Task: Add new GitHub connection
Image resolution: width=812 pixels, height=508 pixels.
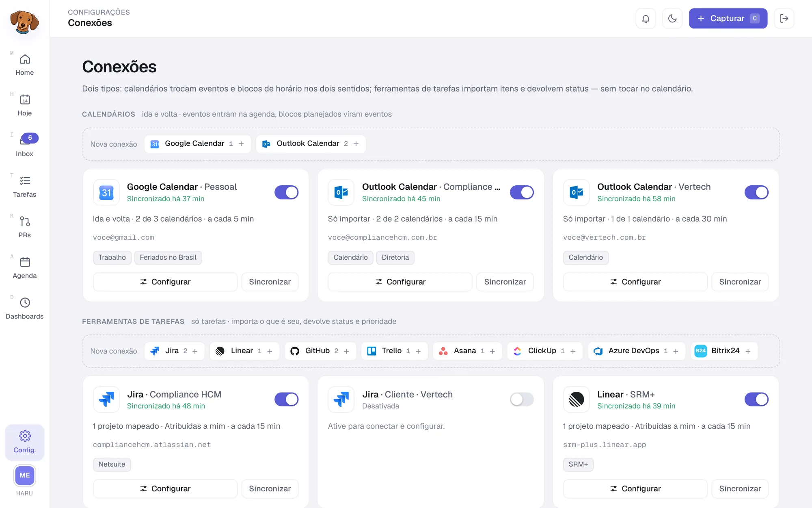Action: (320, 351)
